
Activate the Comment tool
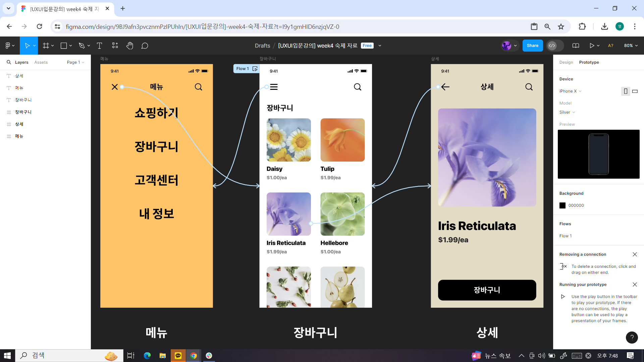tap(145, 46)
